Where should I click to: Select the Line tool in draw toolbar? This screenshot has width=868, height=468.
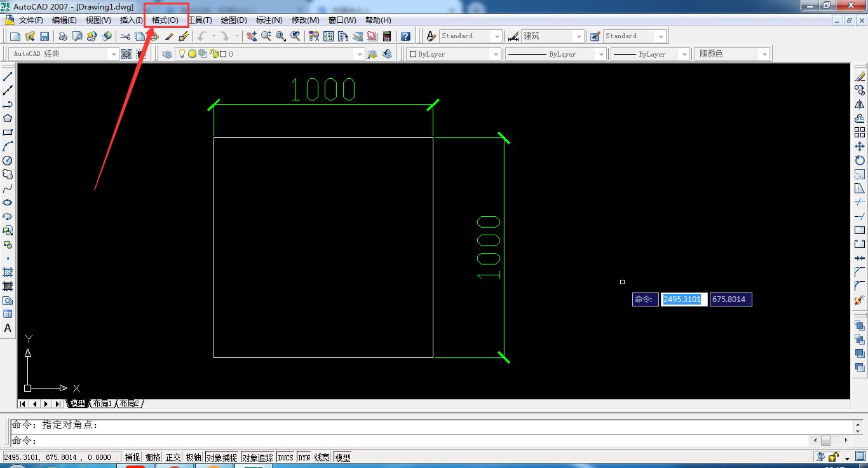[8, 76]
